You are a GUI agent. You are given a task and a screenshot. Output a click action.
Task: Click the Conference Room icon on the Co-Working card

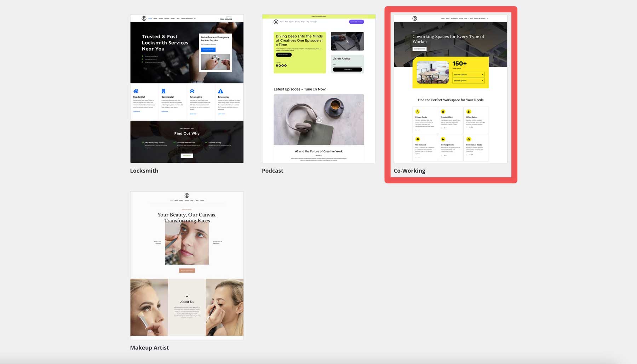469,139
